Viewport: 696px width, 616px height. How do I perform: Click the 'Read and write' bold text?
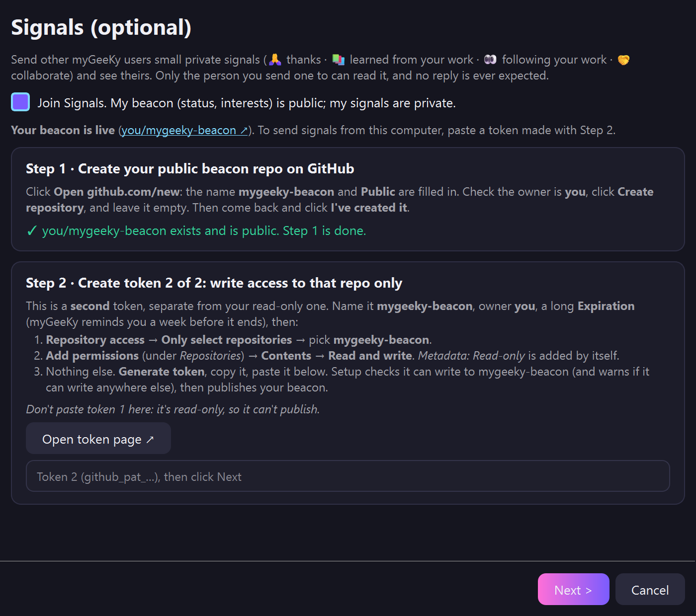[x=370, y=356]
